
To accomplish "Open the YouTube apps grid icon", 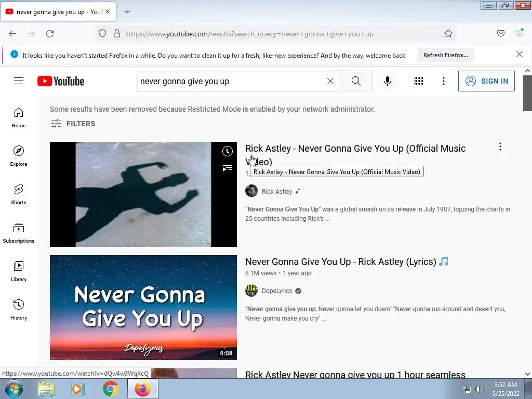I will (419, 81).
